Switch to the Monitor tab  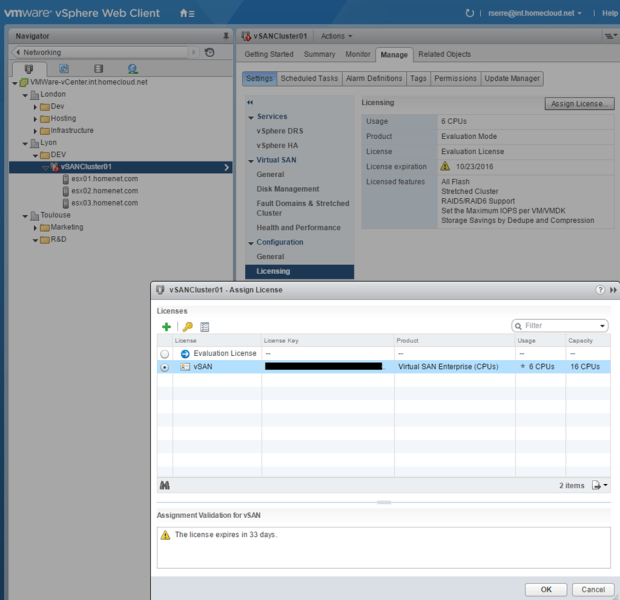pyautogui.click(x=358, y=54)
